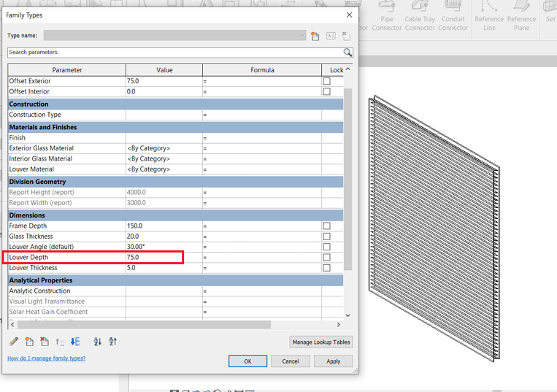
Task: Enable lock checkbox for Frame Depth
Action: pyautogui.click(x=326, y=226)
